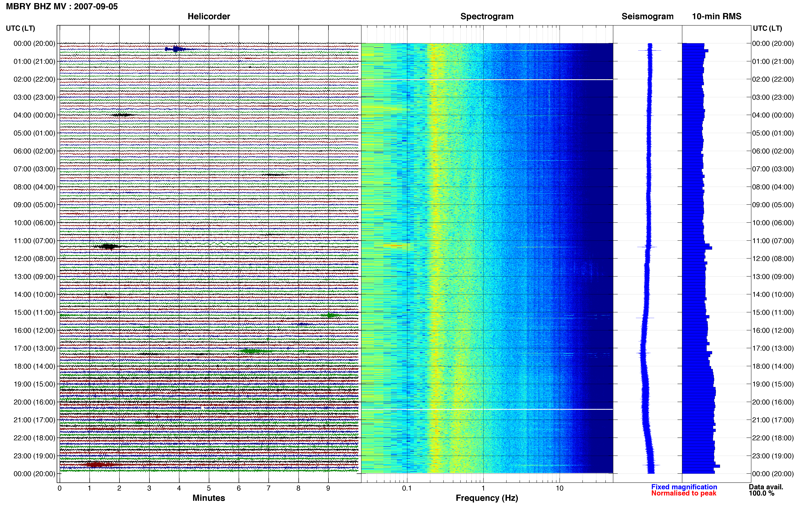812x508 pixels.
Task: Select the 10-min RMS panel heading
Action: [716, 16]
